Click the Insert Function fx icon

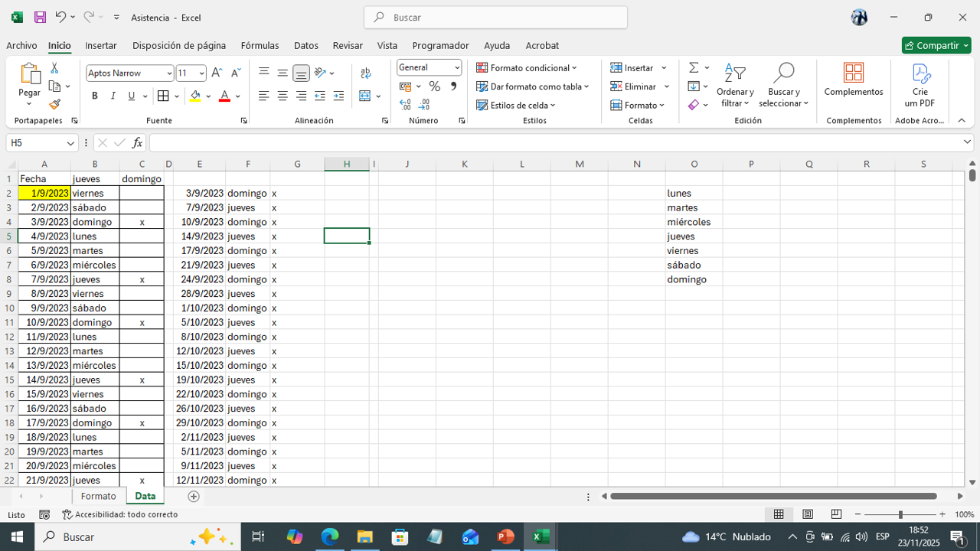pyautogui.click(x=137, y=143)
